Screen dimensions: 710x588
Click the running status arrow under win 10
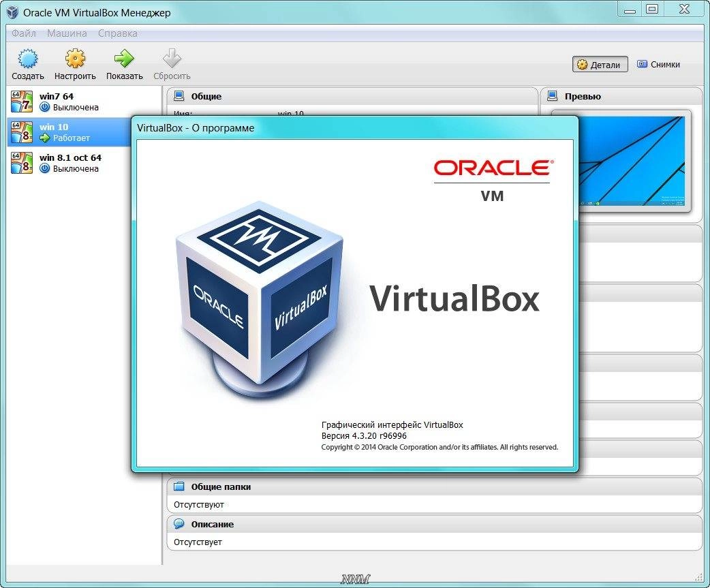coord(44,138)
